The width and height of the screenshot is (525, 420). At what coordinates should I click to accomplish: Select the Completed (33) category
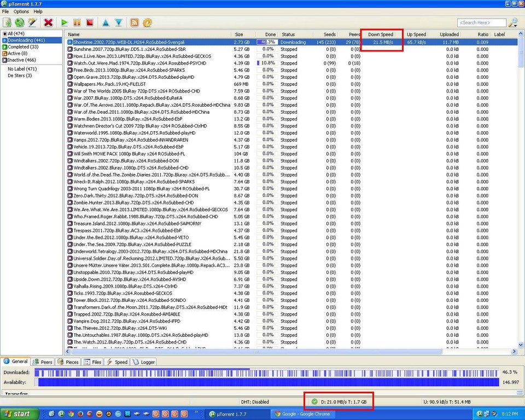pyautogui.click(x=22, y=47)
